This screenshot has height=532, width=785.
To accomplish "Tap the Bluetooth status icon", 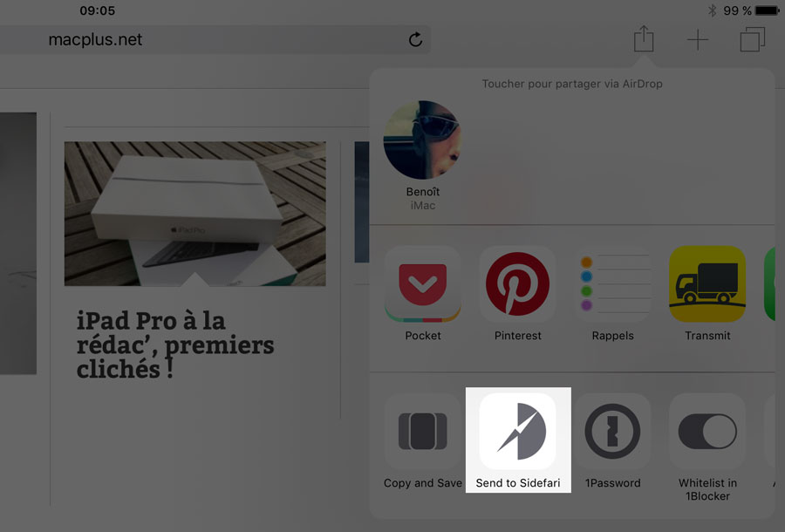I will pyautogui.click(x=712, y=10).
